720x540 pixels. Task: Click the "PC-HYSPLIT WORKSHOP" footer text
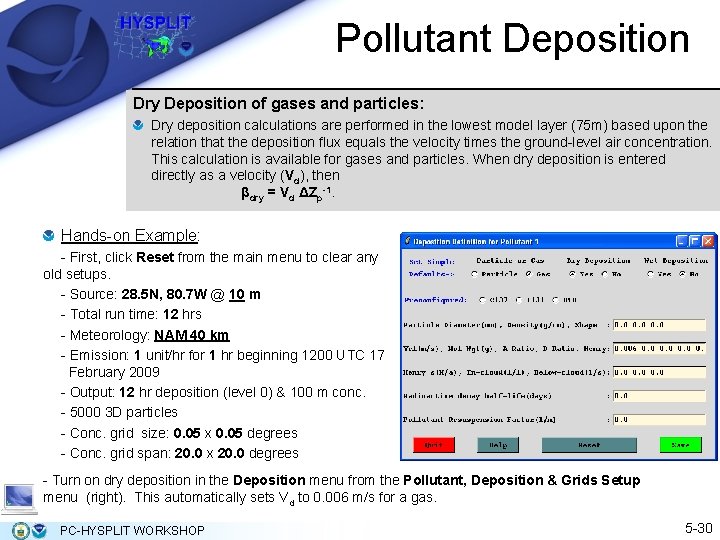[x=132, y=530]
